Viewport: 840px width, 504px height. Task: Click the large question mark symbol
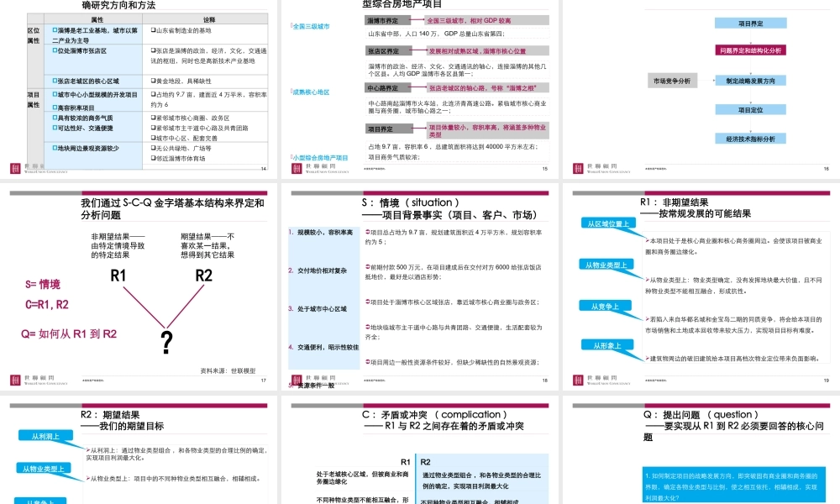click(x=167, y=342)
